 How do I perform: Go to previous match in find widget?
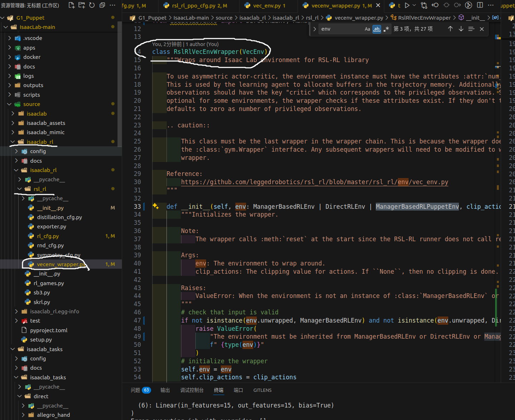pos(450,29)
